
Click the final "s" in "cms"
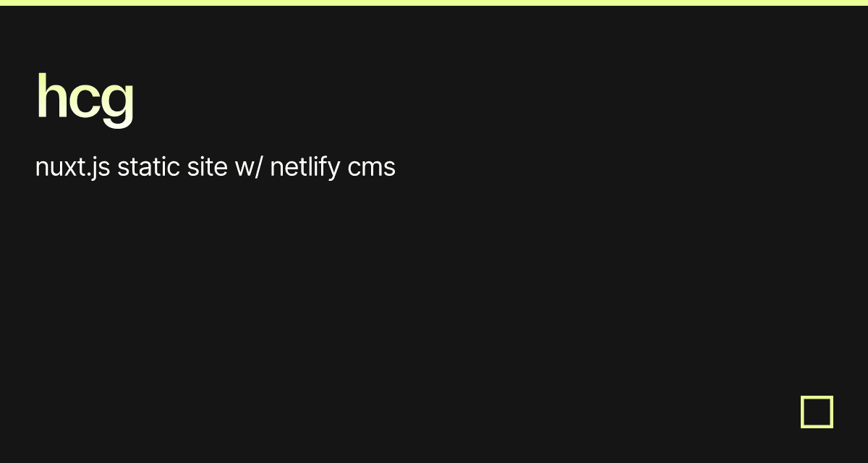[x=390, y=169]
